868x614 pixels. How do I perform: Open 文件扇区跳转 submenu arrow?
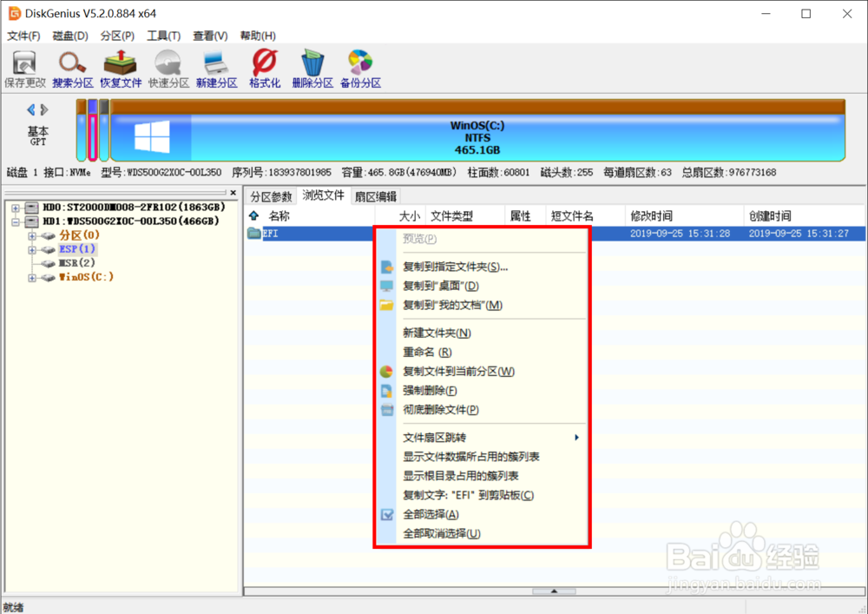tap(577, 438)
